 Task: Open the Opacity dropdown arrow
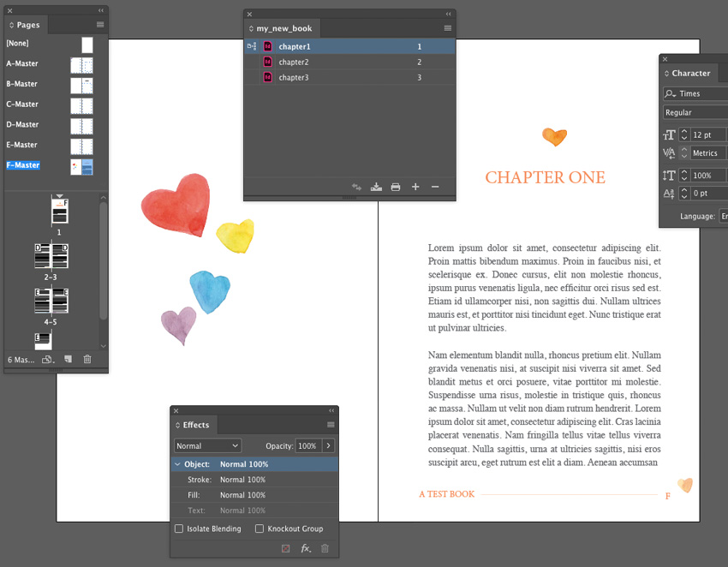[x=328, y=445]
